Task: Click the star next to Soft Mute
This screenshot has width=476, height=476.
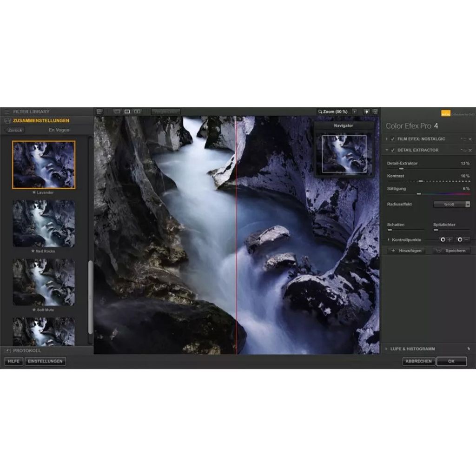Action: (34, 310)
